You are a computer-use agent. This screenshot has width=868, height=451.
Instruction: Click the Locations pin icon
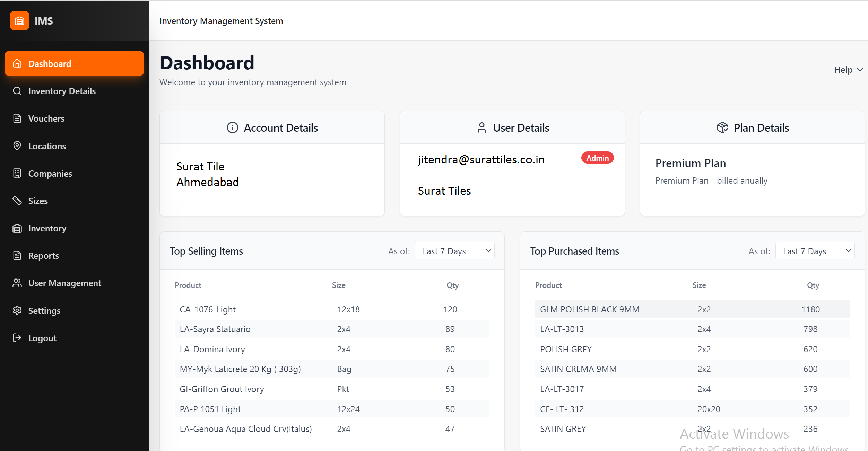[17, 146]
